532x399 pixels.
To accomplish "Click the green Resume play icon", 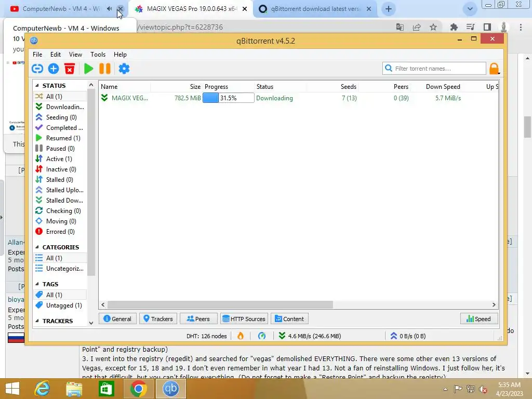I will pyautogui.click(x=88, y=69).
